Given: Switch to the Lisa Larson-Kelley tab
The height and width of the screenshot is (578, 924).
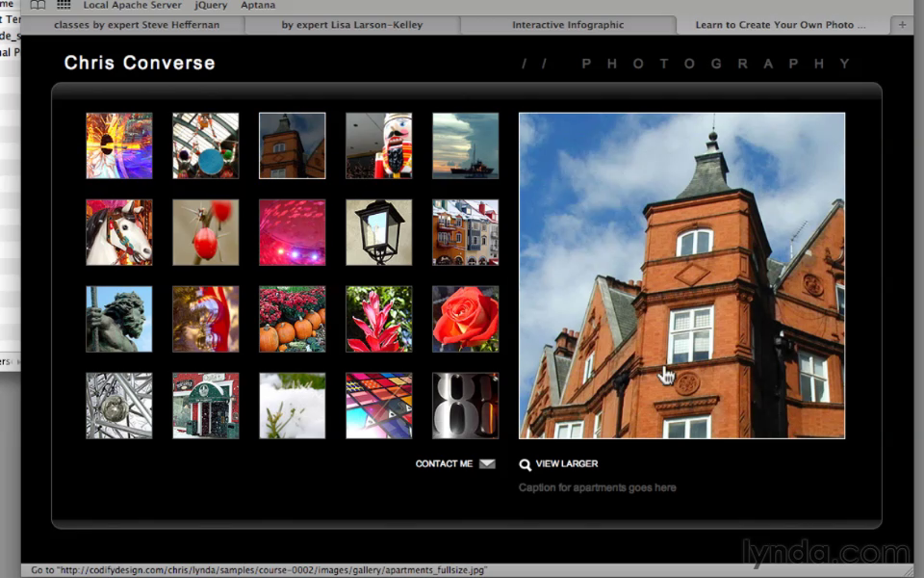Looking at the screenshot, I should 352,25.
